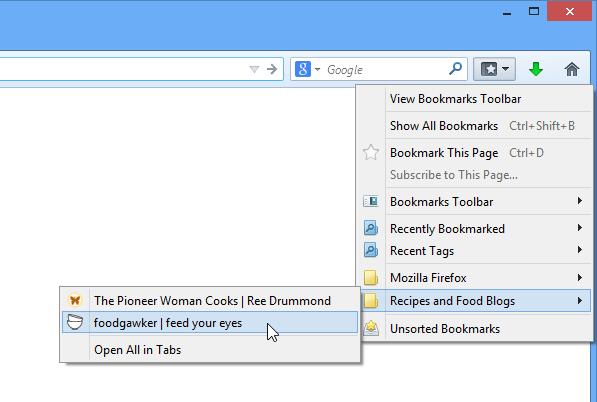Maximize the Firefox window
Viewport: 597px width, 402px height.
[x=534, y=11]
